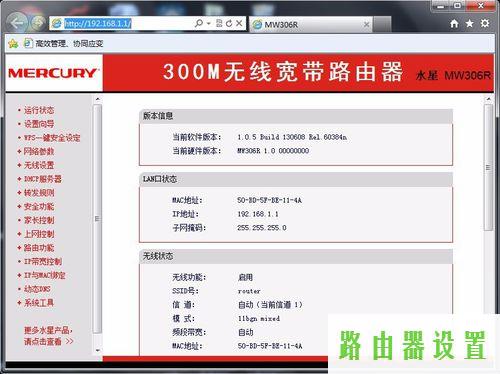Open a new blank tab
This screenshot has height=374, width=500.
382,24
